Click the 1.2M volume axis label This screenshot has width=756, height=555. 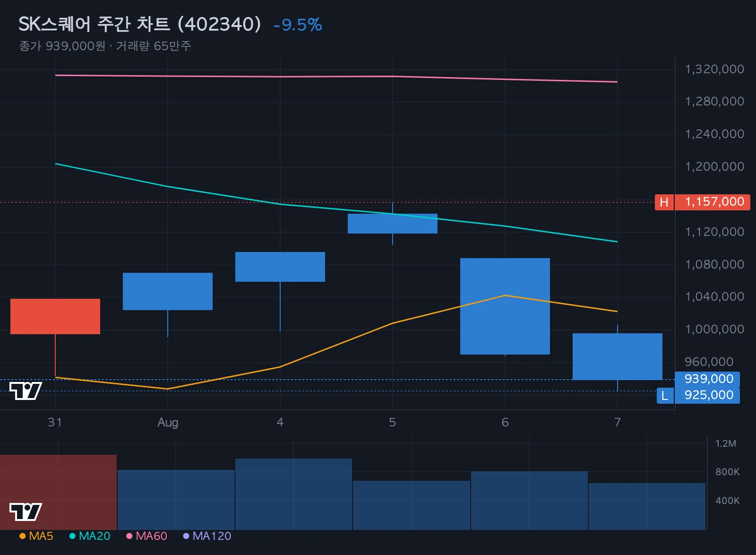pyautogui.click(x=726, y=443)
